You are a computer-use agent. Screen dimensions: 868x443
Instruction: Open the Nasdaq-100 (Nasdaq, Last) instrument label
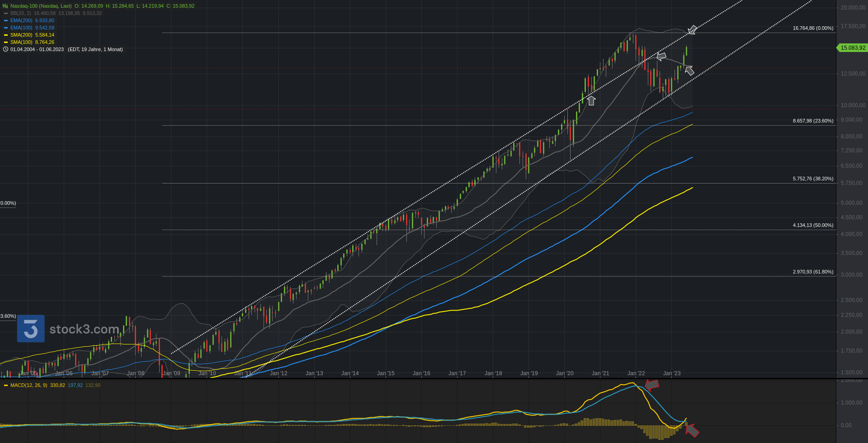(x=41, y=6)
